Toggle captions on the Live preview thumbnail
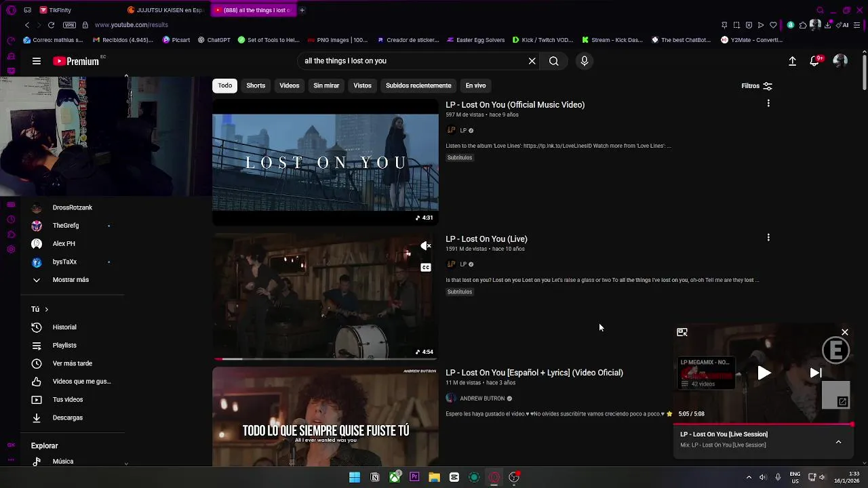Screen dimensions: 868x488 426,268
